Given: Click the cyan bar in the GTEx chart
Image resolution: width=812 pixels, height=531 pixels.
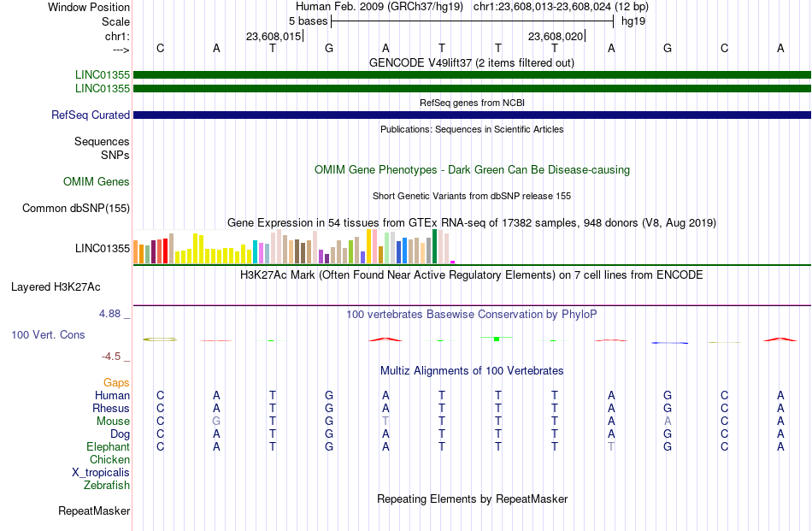Looking at the screenshot, I should 256,251.
